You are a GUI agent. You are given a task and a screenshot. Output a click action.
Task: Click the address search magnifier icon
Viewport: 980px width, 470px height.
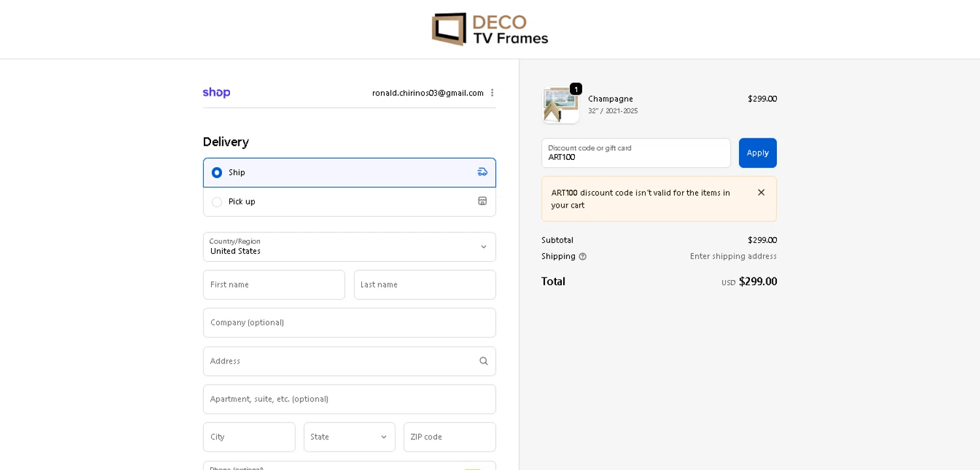(x=483, y=361)
